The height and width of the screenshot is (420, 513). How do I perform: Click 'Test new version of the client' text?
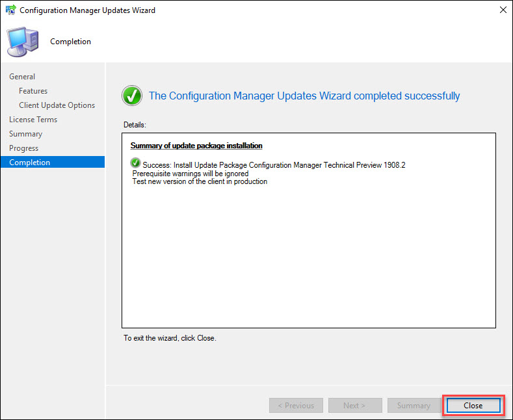(200, 181)
